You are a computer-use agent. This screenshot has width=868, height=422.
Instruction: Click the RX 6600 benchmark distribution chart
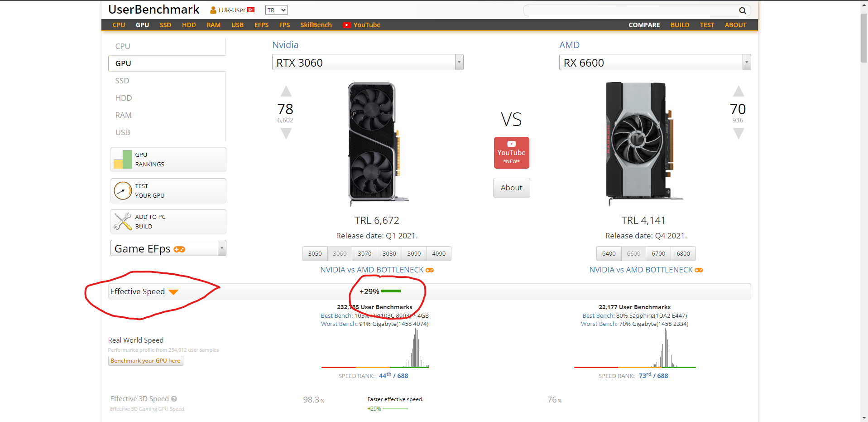coord(635,348)
